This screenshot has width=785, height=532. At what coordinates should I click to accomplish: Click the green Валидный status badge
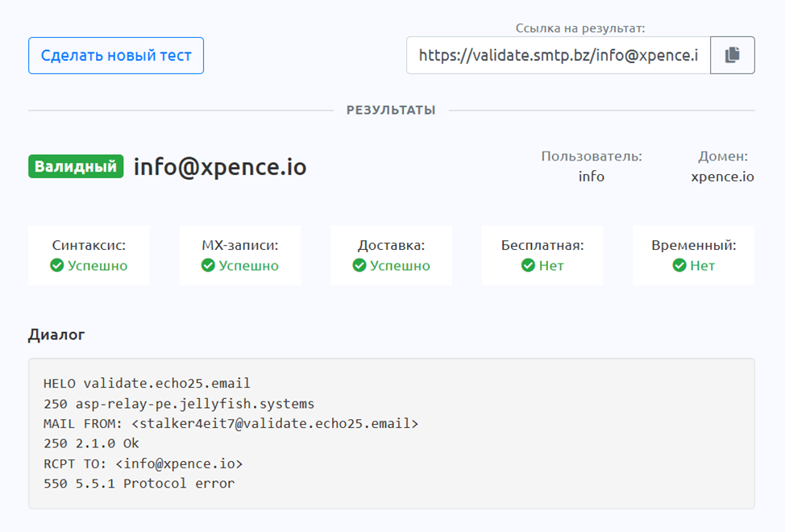coord(76,167)
